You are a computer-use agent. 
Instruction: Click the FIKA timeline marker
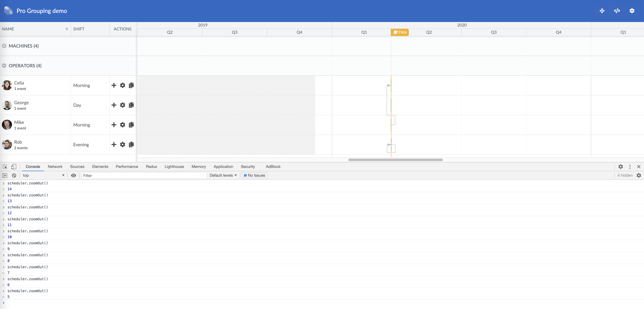coord(400,32)
